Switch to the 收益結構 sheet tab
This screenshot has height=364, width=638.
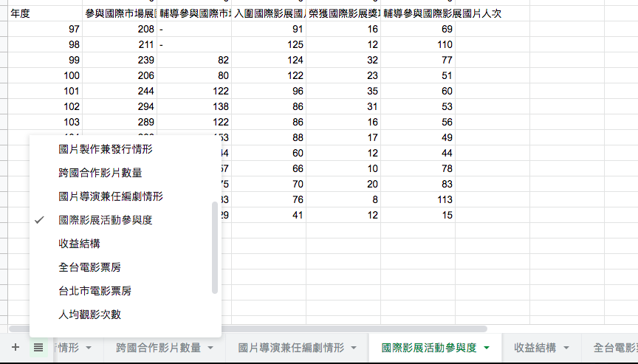tap(535, 347)
